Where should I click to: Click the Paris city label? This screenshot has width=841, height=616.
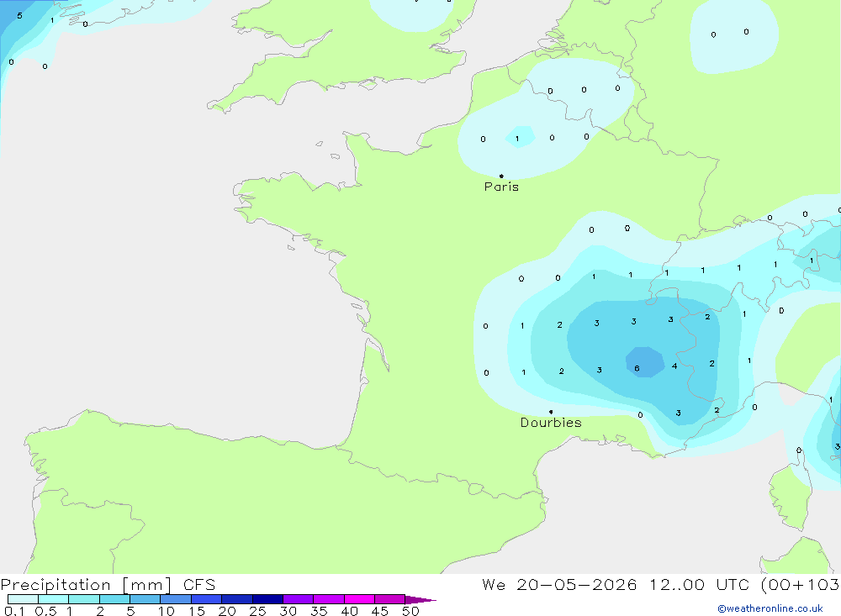(501, 187)
